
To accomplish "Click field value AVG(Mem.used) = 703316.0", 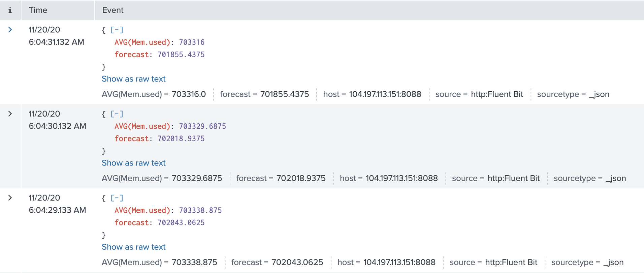I will click(189, 94).
